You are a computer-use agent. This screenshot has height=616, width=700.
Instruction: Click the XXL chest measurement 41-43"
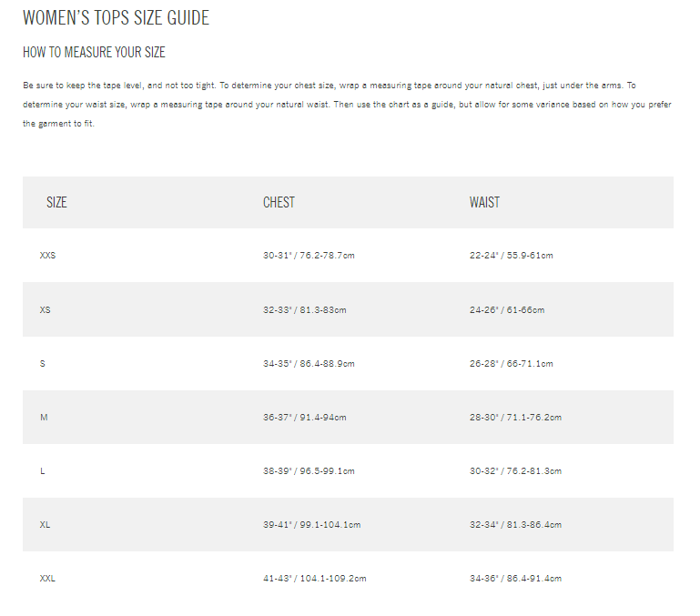pos(314,579)
